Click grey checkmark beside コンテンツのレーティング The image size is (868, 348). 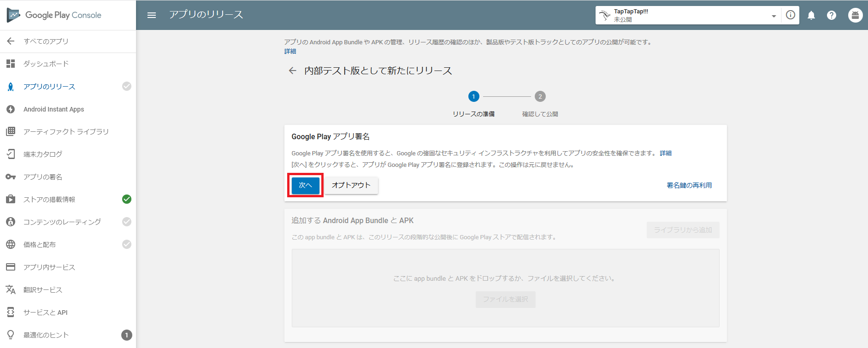click(x=127, y=222)
